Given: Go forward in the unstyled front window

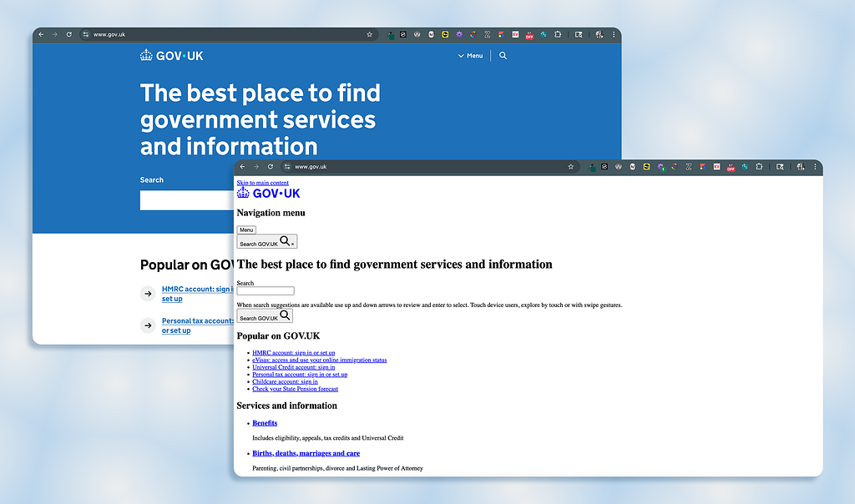Looking at the screenshot, I should tap(255, 167).
